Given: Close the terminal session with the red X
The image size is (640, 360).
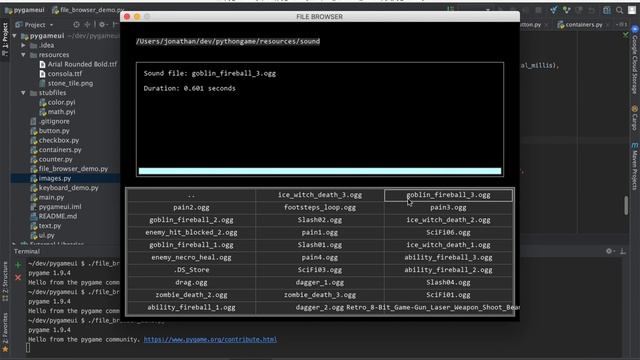Looking at the screenshot, I should tap(18, 278).
